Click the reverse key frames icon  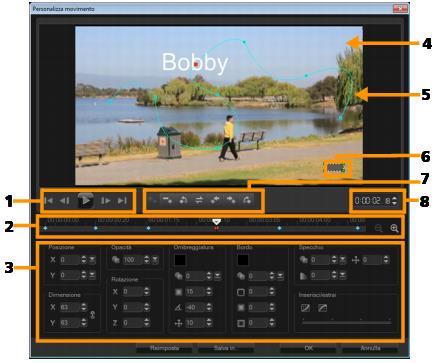click(199, 200)
